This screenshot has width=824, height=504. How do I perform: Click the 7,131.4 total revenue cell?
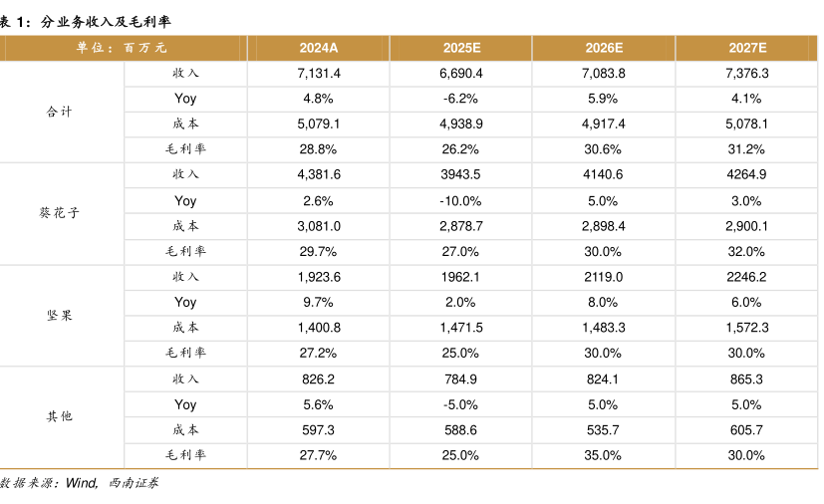[319, 74]
